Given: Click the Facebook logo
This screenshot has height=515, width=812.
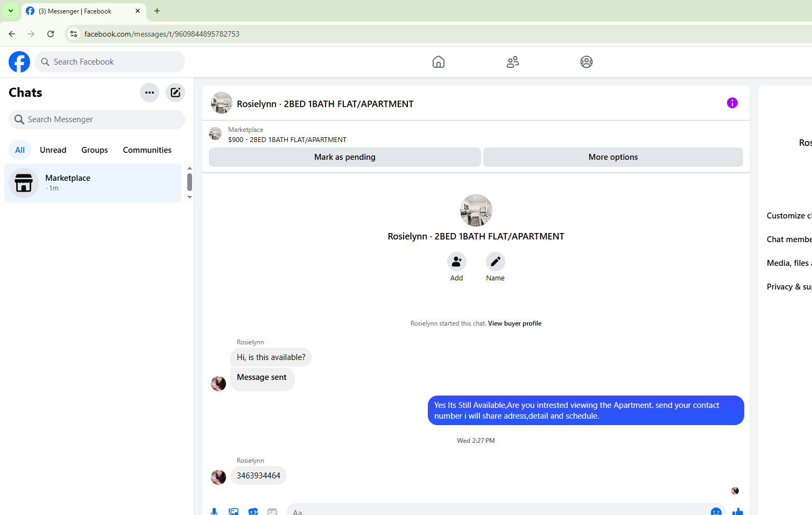Looking at the screenshot, I should [x=19, y=62].
